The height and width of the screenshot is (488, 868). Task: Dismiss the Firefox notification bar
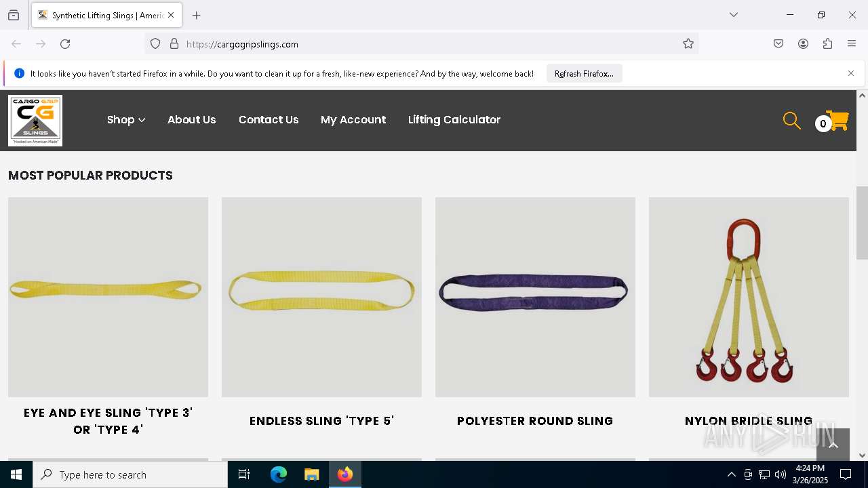point(851,73)
